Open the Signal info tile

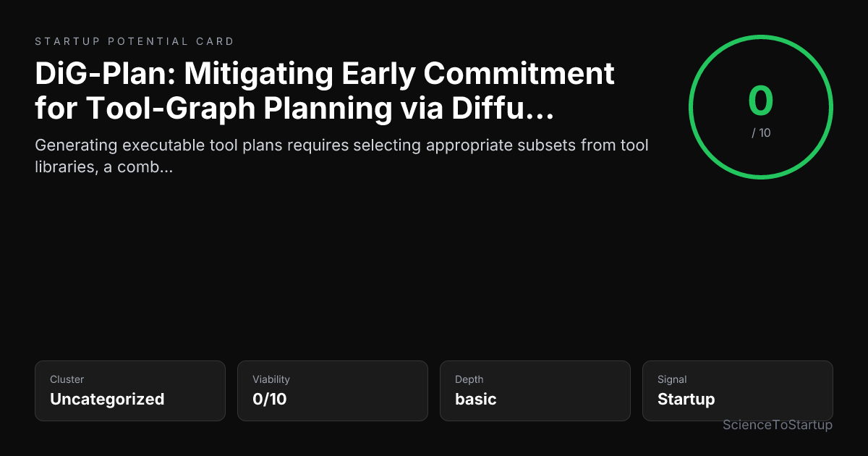tap(738, 391)
